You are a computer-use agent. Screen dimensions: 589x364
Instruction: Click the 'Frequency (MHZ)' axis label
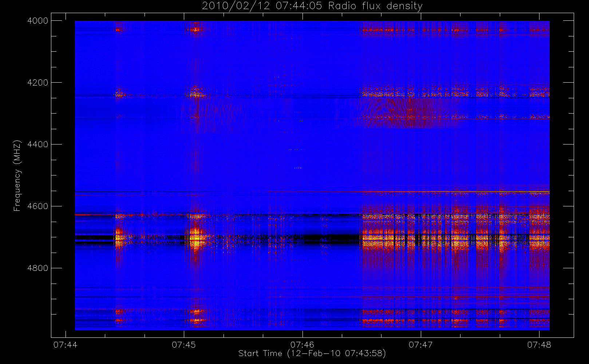(x=17, y=176)
